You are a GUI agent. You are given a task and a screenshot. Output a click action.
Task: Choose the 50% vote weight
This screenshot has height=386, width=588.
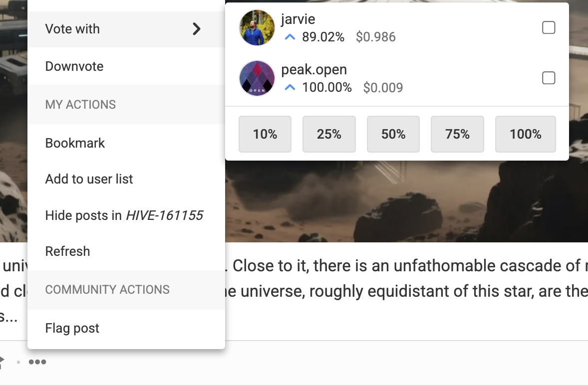pos(393,134)
